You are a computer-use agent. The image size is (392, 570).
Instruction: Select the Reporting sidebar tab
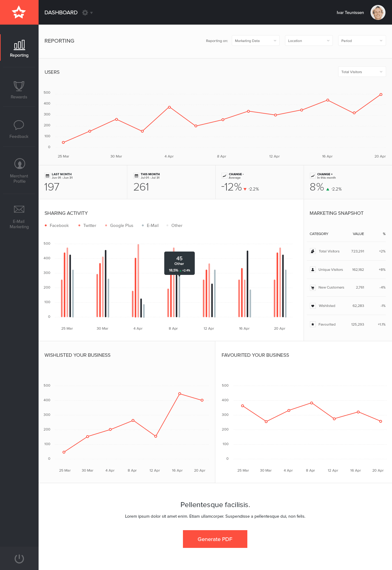[x=19, y=48]
